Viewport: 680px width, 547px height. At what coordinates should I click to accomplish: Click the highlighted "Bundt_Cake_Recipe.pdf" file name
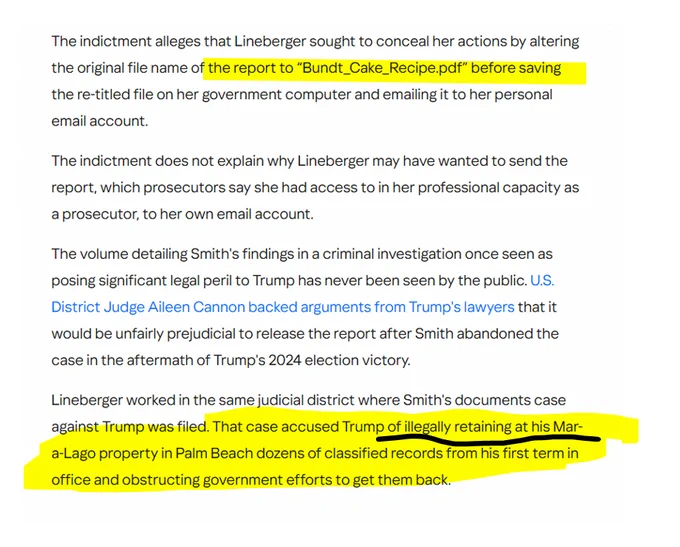pos(382,68)
